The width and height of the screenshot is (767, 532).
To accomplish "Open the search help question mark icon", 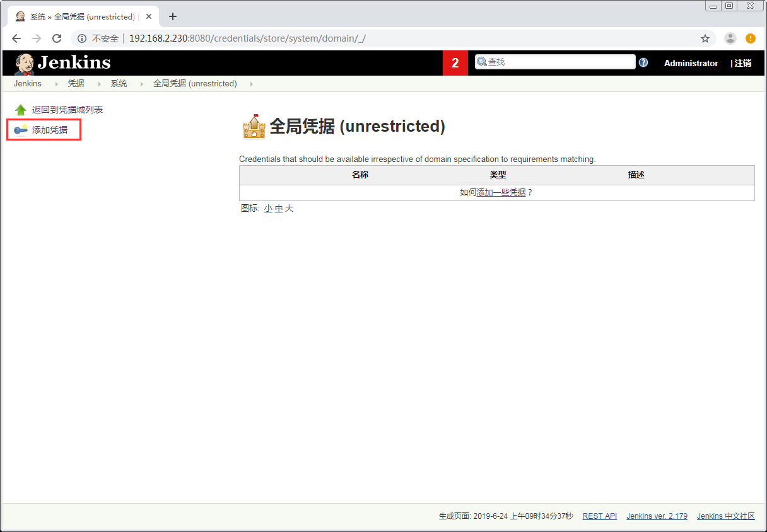I will pos(643,62).
